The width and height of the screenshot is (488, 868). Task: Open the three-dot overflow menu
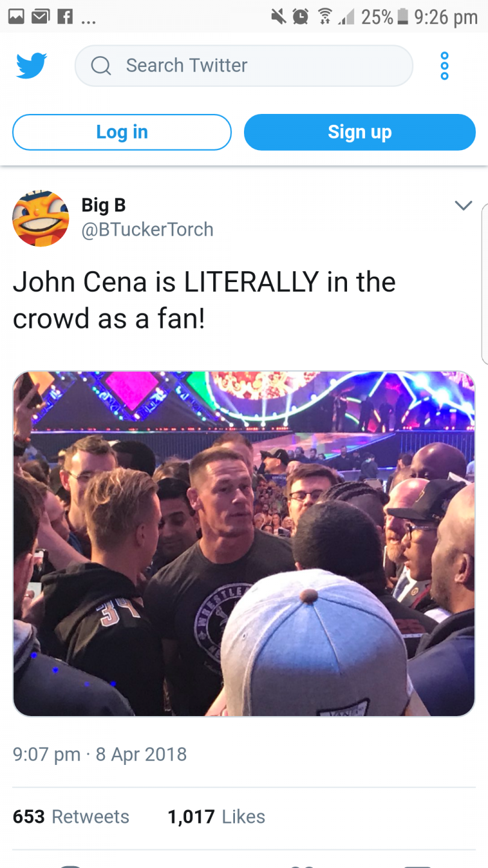[445, 66]
